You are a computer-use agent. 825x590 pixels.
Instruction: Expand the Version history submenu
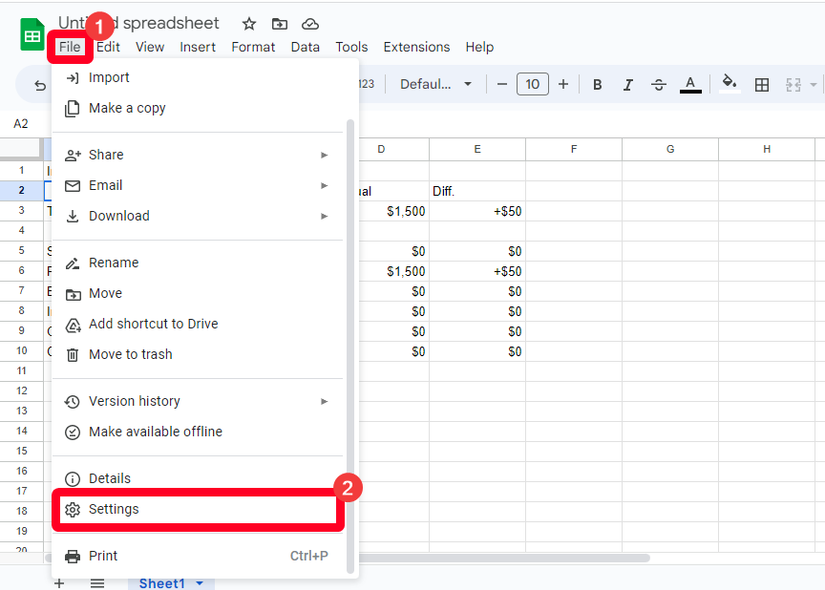point(198,401)
